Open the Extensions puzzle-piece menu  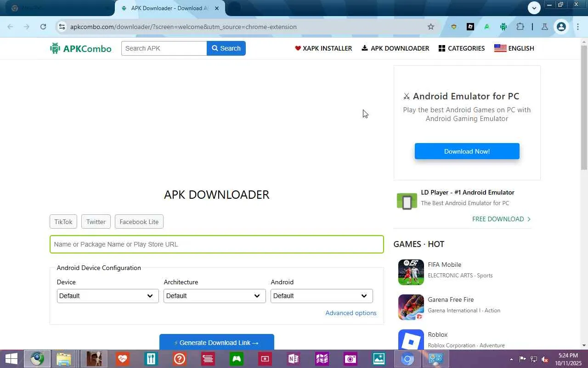520,27
